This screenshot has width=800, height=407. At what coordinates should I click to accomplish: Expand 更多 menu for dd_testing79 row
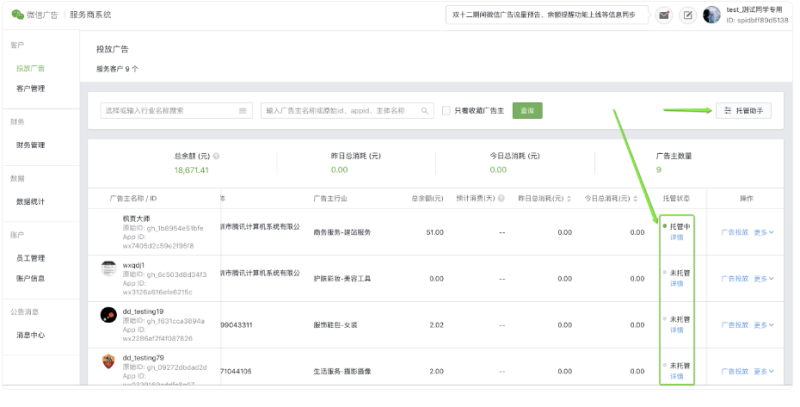tap(764, 372)
